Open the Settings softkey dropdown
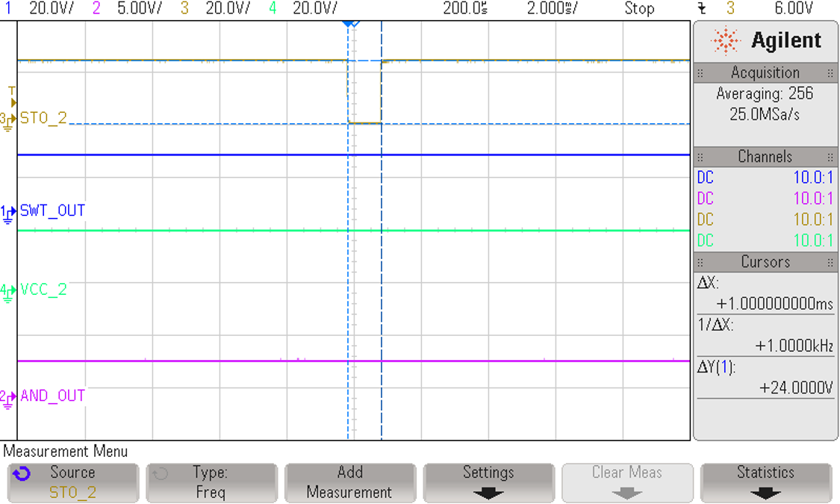The width and height of the screenshot is (840, 504). point(488,482)
